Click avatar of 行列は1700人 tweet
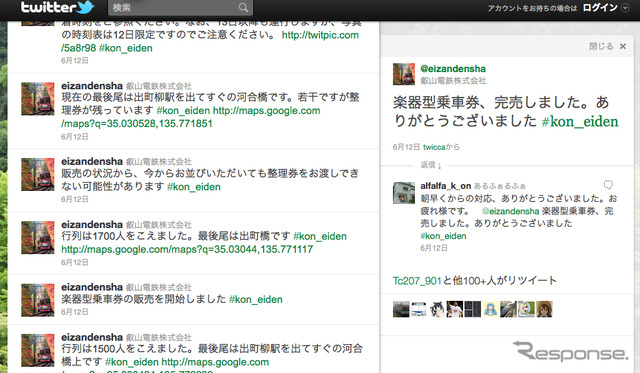 tap(38, 238)
